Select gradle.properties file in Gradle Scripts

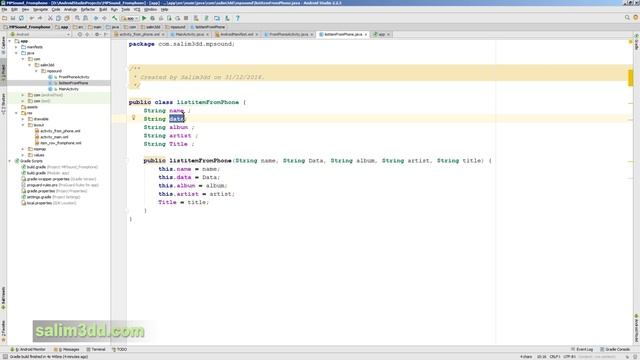point(40,191)
